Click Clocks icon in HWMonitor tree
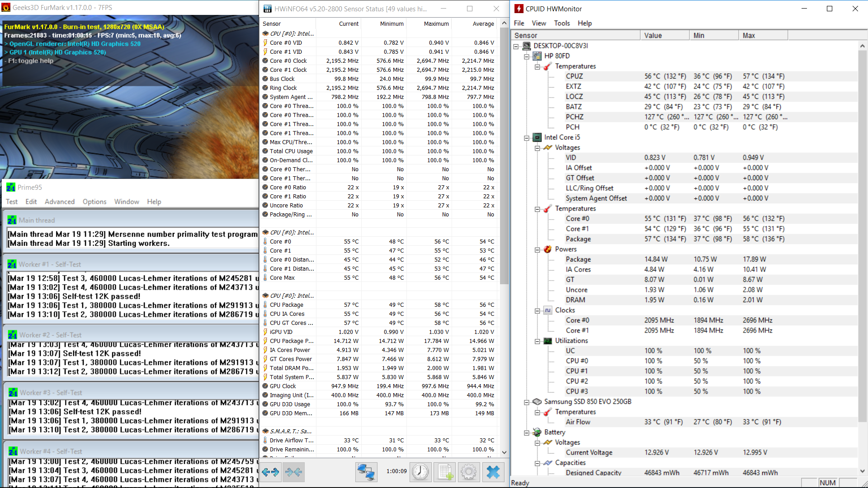Viewport: 868px width, 488px height. click(x=548, y=310)
